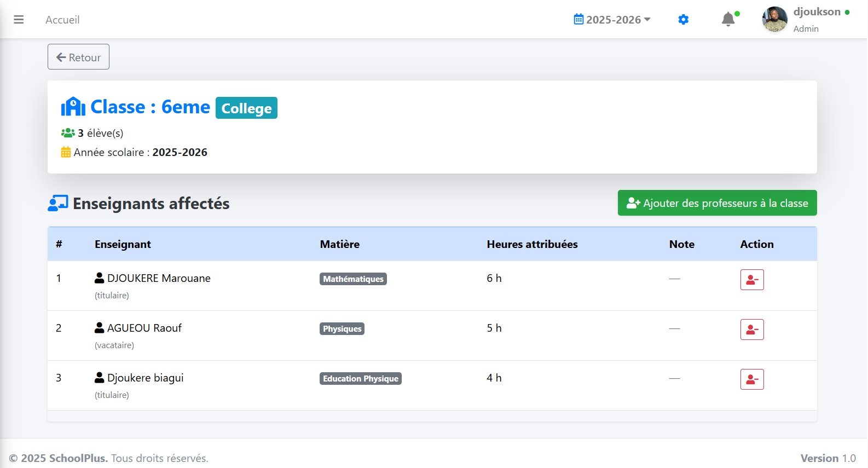Click the Note column header

682,244
